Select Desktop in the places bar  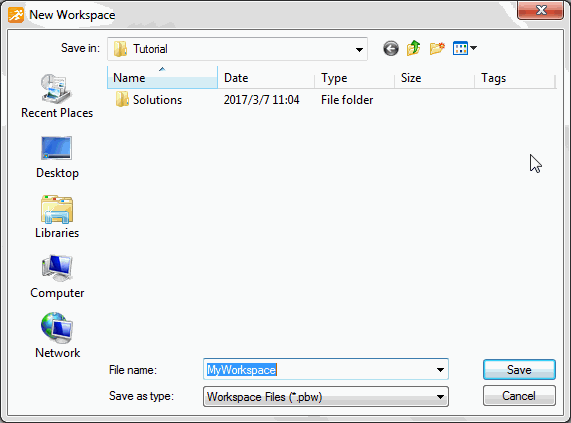pyautogui.click(x=57, y=157)
